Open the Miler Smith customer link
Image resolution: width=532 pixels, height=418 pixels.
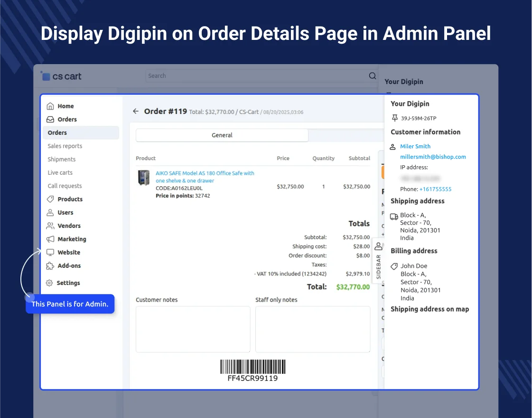(415, 146)
